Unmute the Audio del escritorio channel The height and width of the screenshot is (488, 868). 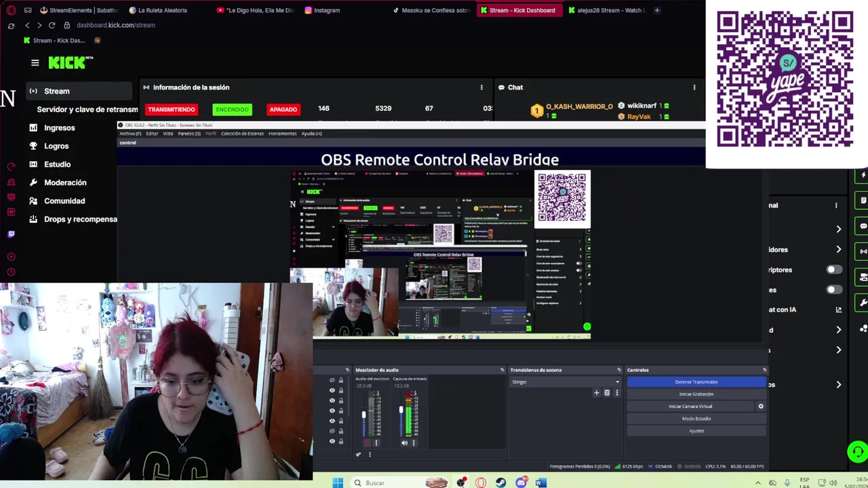[x=367, y=443]
